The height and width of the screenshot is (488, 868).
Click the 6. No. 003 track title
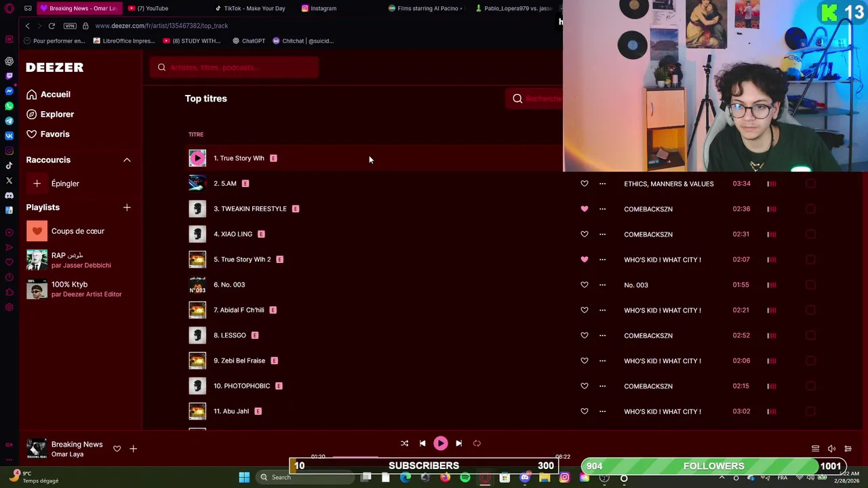coord(229,285)
